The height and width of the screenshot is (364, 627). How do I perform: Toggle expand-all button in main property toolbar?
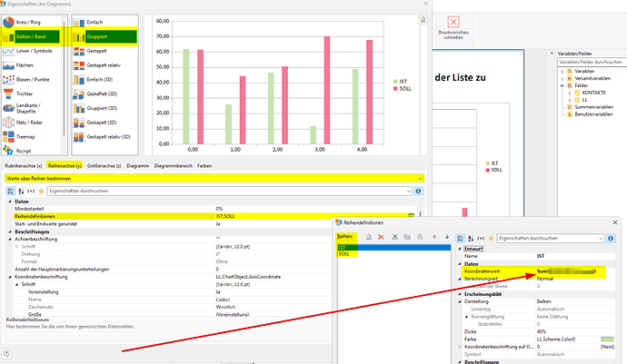tap(31, 191)
